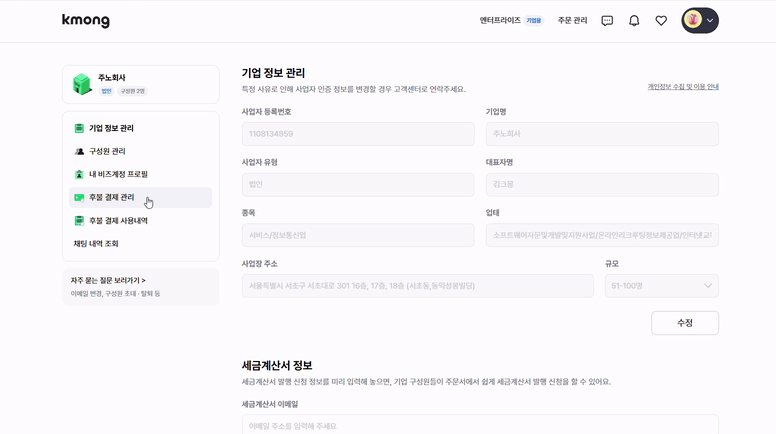The height and width of the screenshot is (434, 776).
Task: Click the 세금계산서 이메일 input field
Action: (x=480, y=425)
